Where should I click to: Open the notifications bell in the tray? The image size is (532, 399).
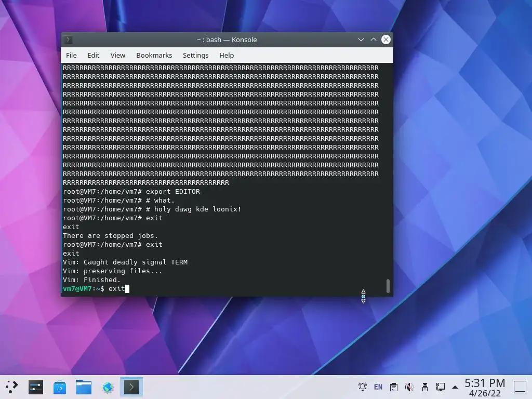coord(362,387)
